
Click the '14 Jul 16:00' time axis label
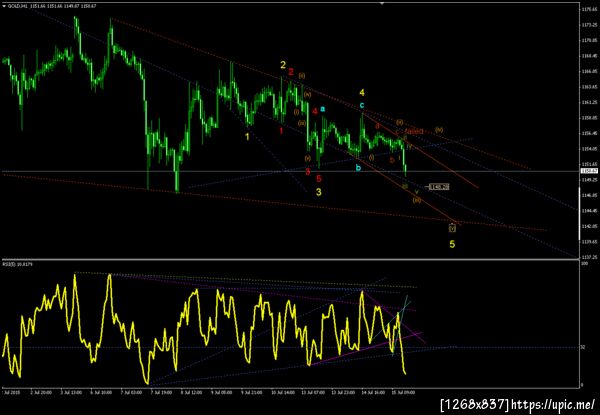(373, 392)
